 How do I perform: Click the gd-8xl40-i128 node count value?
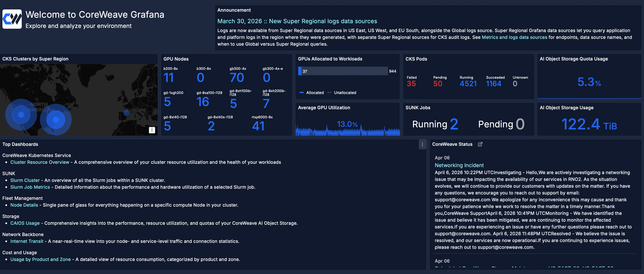click(x=167, y=126)
